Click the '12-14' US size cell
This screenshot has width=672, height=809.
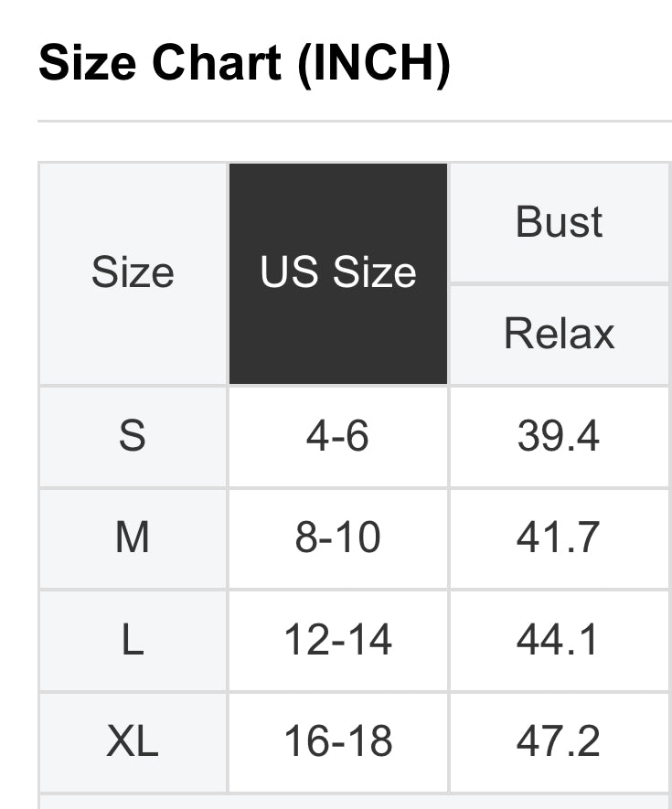338,640
